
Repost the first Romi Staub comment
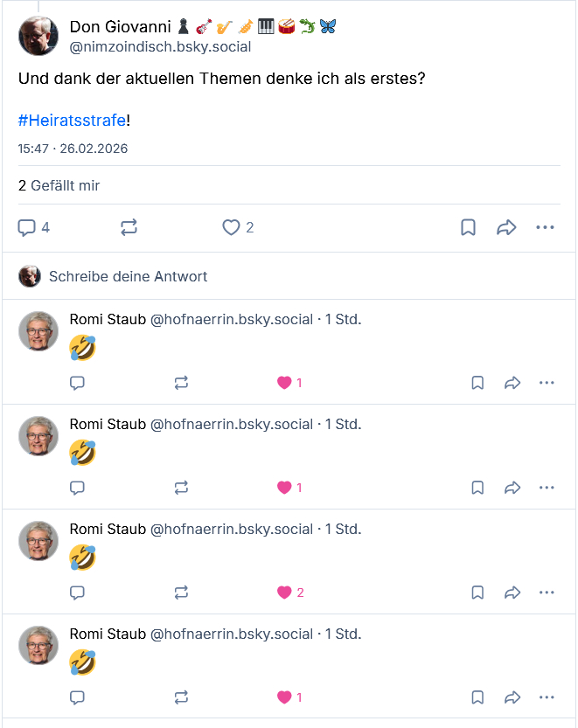pyautogui.click(x=181, y=383)
